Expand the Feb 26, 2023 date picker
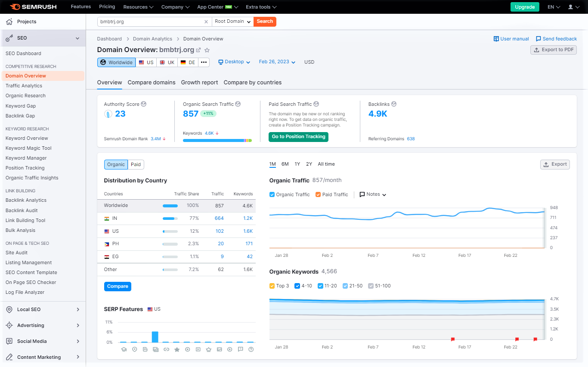This screenshot has height=367, width=588. 277,62
